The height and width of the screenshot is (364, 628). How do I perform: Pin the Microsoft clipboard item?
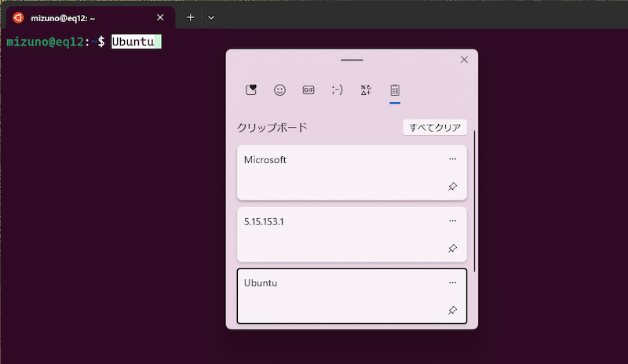pos(453,186)
